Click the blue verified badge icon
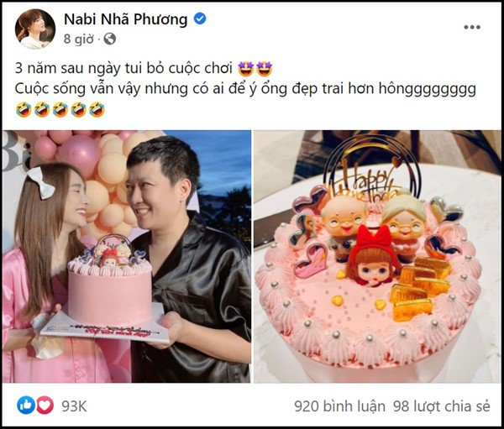This screenshot has width=504, height=429. (x=200, y=19)
